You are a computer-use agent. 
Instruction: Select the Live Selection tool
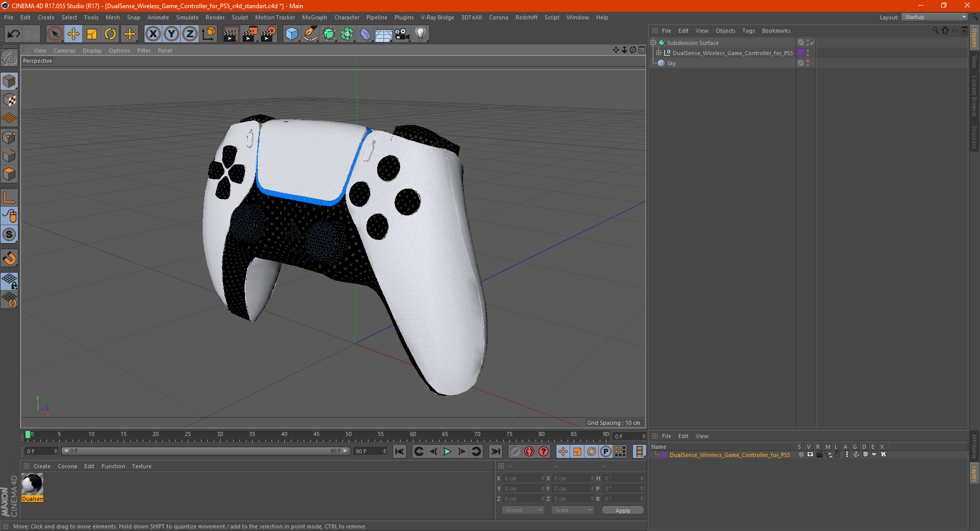click(55, 34)
